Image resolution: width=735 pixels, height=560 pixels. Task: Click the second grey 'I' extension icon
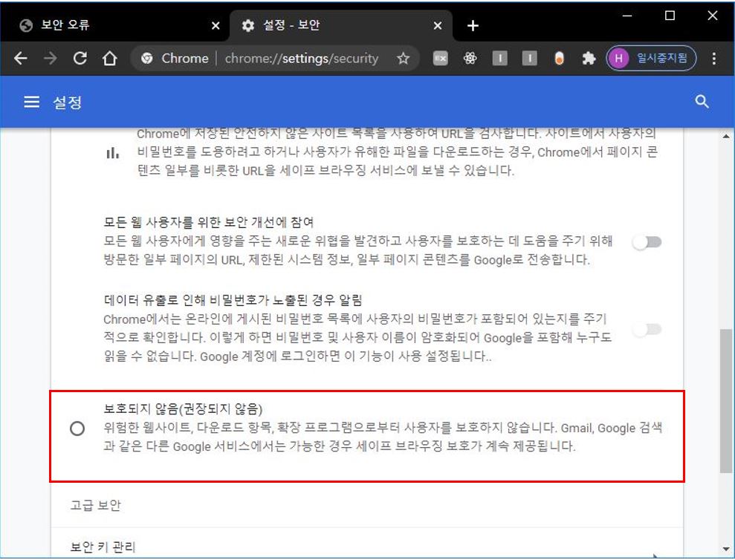pyautogui.click(x=529, y=58)
